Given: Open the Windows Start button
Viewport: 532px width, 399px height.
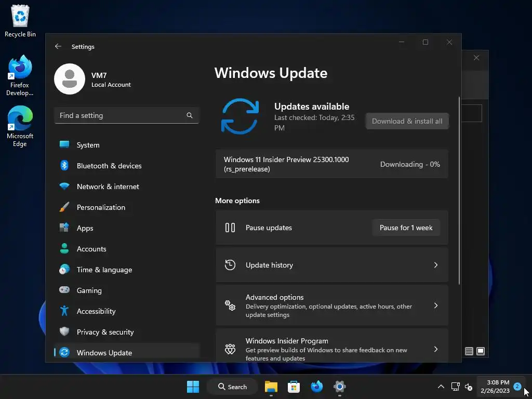Looking at the screenshot, I should [x=193, y=387].
